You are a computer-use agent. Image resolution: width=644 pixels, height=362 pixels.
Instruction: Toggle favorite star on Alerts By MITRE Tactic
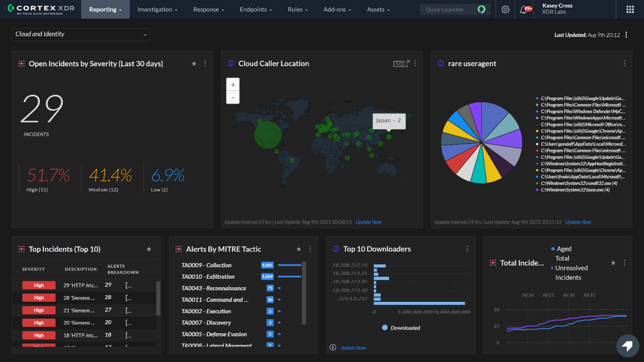[x=299, y=249]
